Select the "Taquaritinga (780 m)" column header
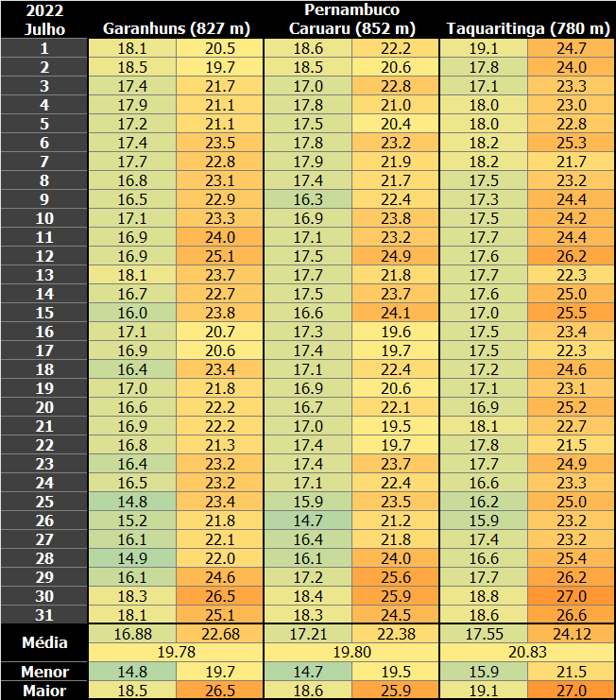616x700 pixels. pos(528,28)
